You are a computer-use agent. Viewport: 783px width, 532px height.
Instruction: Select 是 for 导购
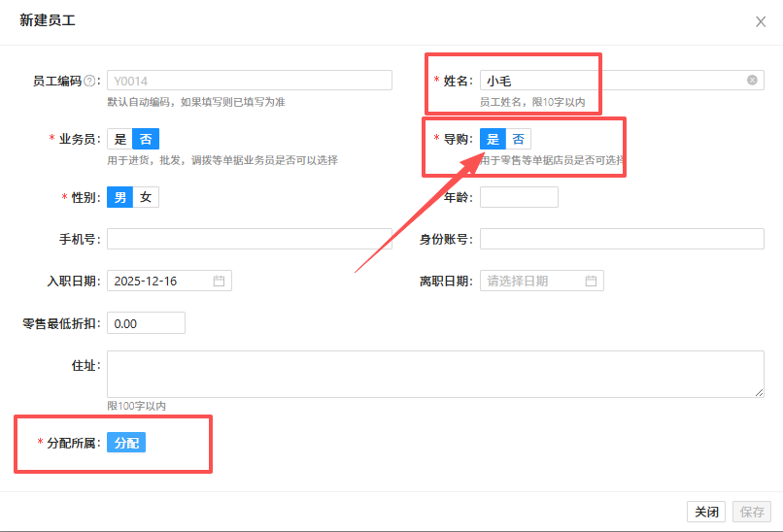coord(493,139)
